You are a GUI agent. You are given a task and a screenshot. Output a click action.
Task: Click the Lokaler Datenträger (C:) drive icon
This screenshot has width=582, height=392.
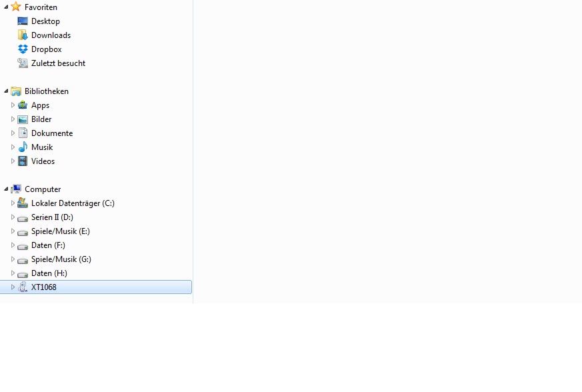coord(23,203)
